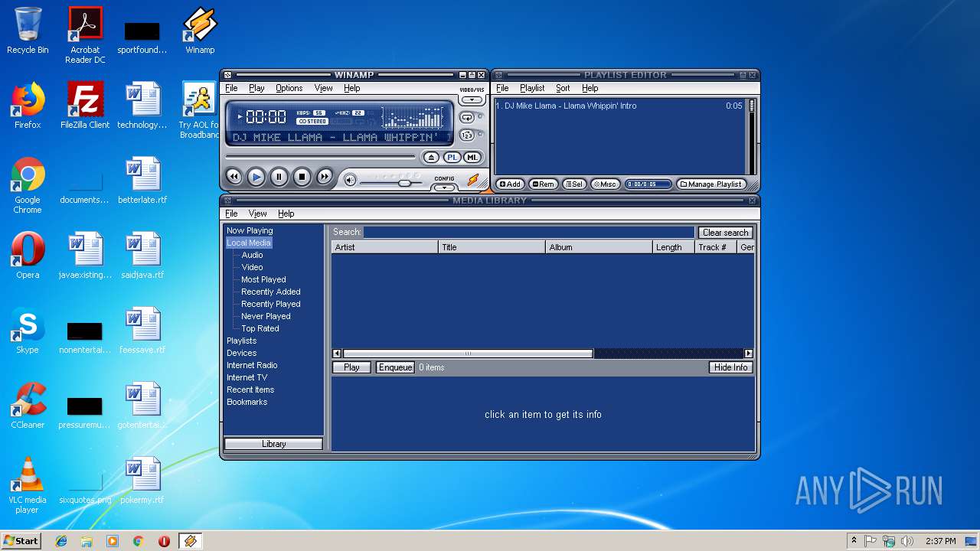Viewport: 980px width, 551px height.
Task: Click the Enqueue button
Action: [395, 367]
